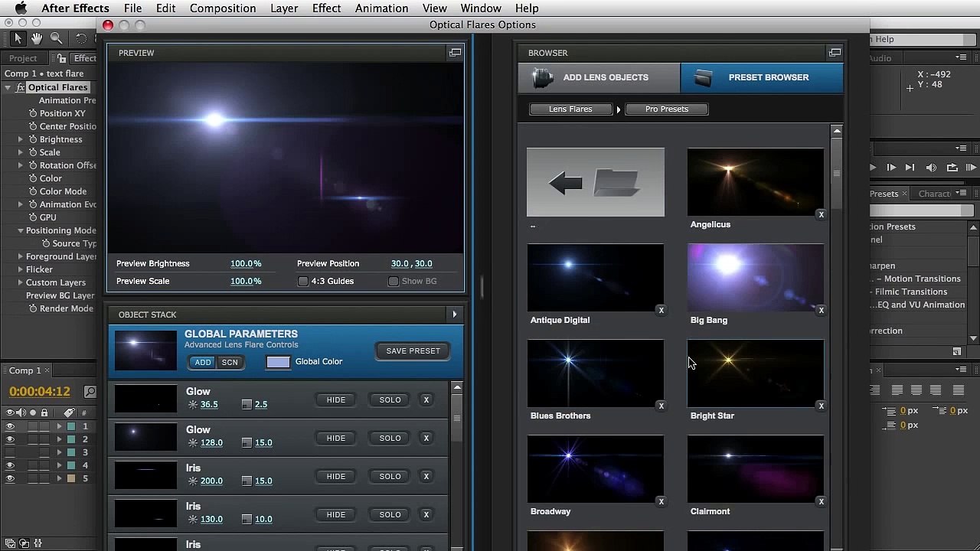Expand the Foreground Layers group
Screen dimensions: 980x551
coord(21,256)
